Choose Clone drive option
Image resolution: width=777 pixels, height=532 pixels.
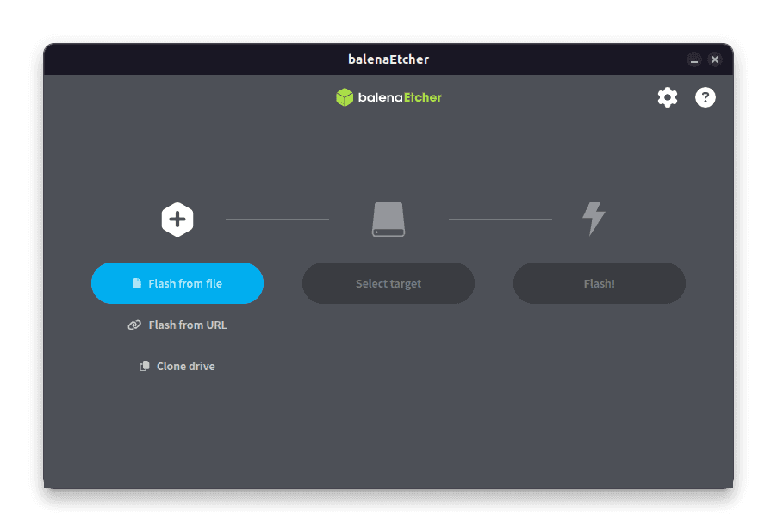coord(177,366)
